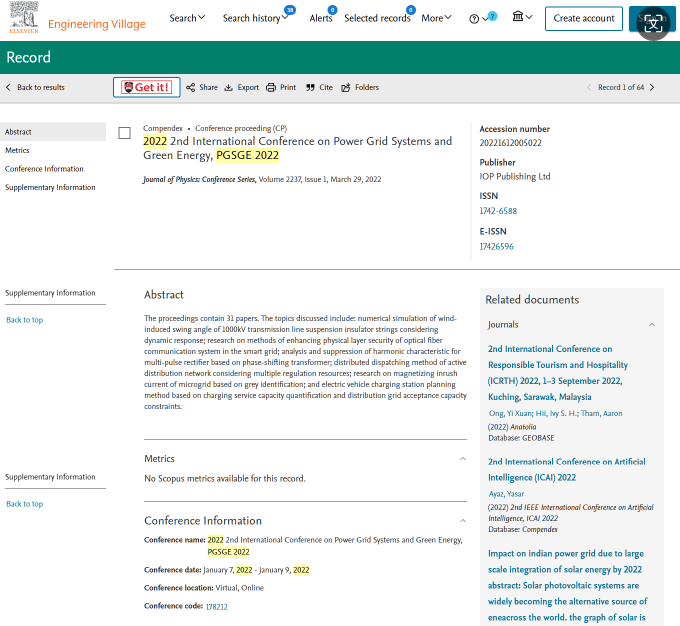
Task: Click the Share icon in toolbar
Action: pyautogui.click(x=190, y=88)
